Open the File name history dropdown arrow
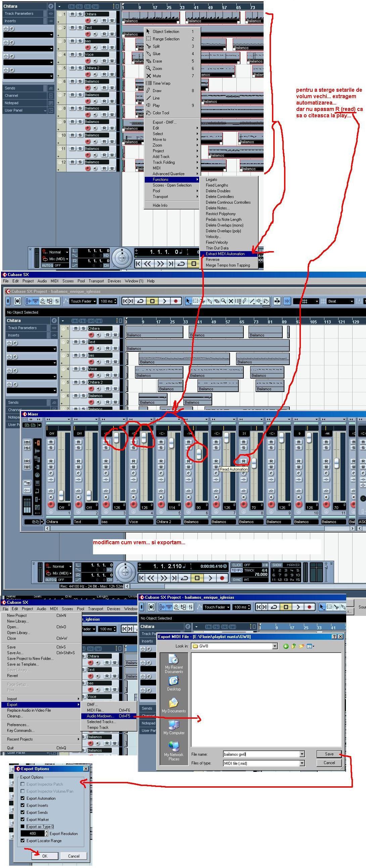 point(302,754)
